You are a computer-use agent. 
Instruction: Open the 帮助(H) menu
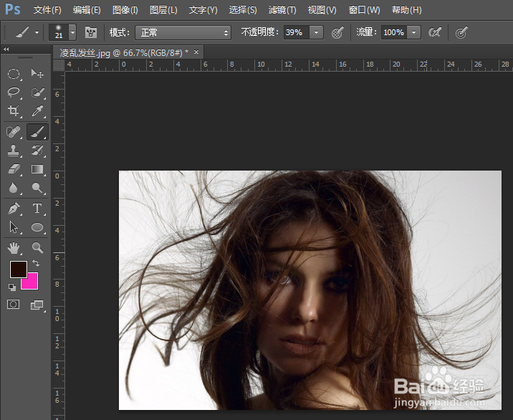pyautogui.click(x=407, y=10)
